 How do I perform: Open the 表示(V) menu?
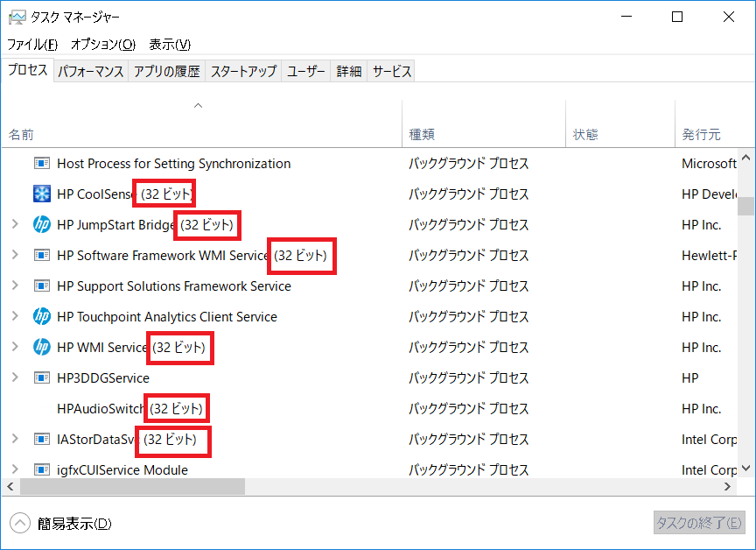(170, 45)
